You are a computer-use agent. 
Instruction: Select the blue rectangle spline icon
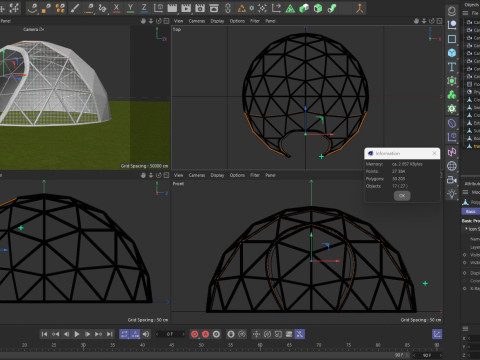452,39
